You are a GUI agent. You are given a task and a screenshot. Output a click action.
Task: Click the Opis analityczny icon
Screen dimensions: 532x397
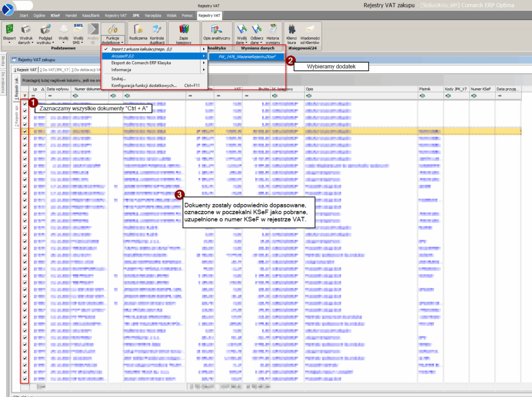217,30
